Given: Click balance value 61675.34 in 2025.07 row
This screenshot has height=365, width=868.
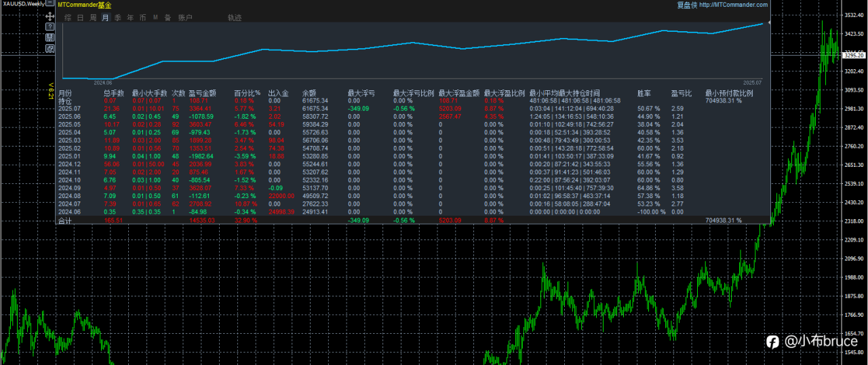Looking at the screenshot, I should pos(315,109).
